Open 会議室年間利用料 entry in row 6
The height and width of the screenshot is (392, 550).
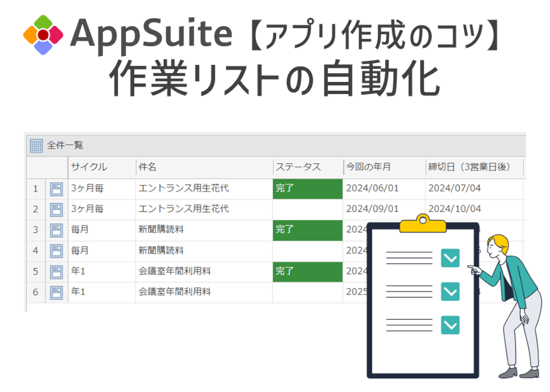(175, 292)
